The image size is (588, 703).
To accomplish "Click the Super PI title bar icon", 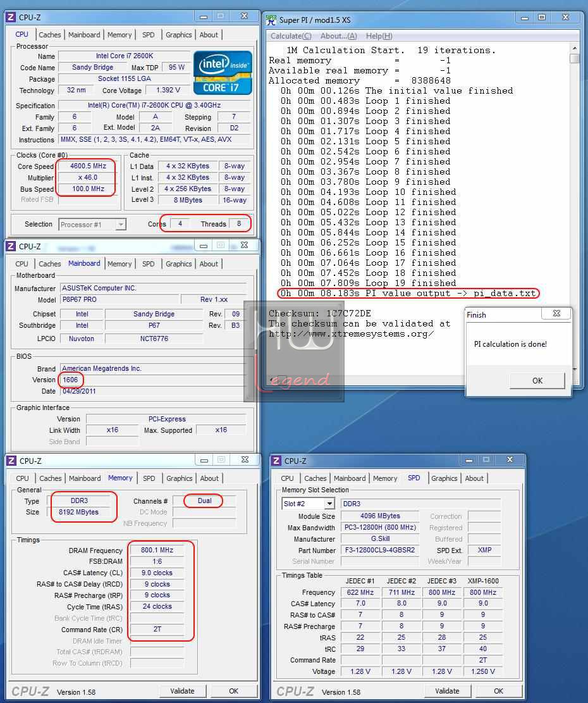I will (x=271, y=20).
